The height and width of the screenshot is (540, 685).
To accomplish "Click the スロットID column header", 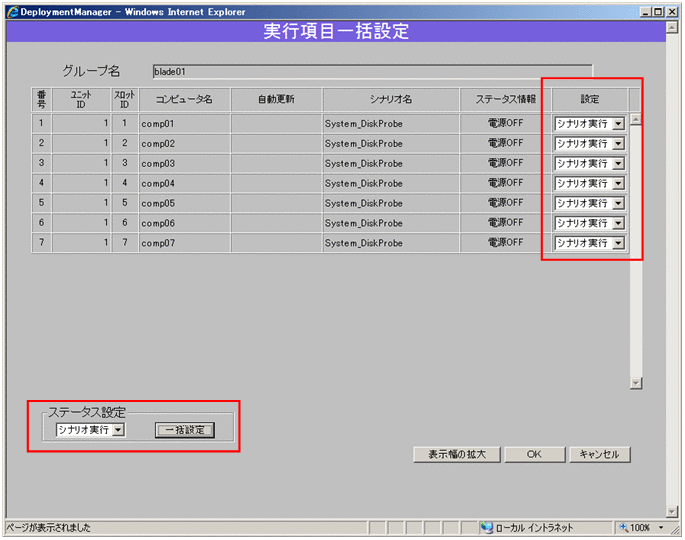I will [x=125, y=100].
